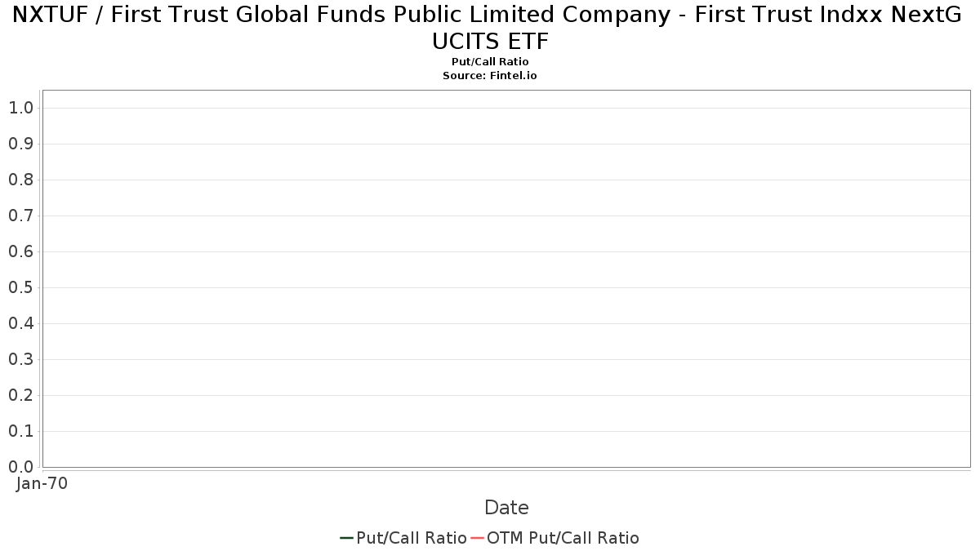Click the 0.2 y-axis label
The height and width of the screenshot is (551, 980).
pos(20,395)
